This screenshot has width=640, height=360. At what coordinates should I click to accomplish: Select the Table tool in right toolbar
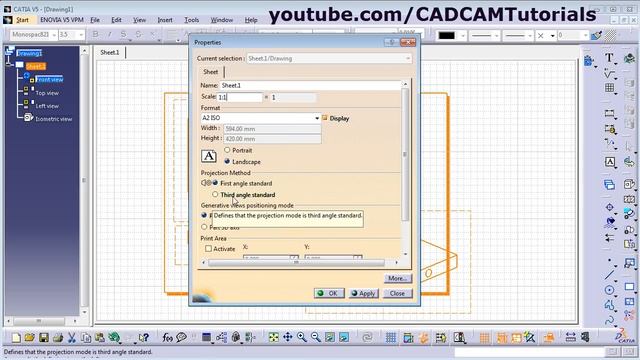[609, 88]
